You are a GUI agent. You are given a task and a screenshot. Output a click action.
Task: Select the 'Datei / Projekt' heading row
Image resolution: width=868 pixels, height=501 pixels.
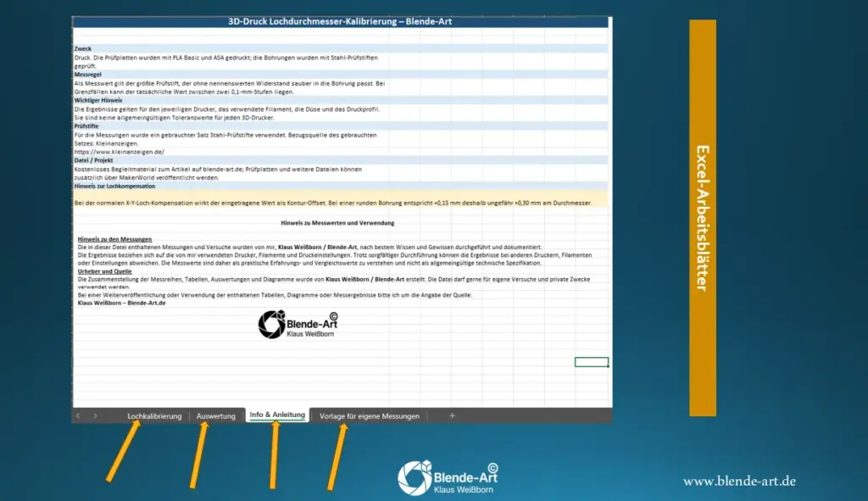pyautogui.click(x=341, y=160)
